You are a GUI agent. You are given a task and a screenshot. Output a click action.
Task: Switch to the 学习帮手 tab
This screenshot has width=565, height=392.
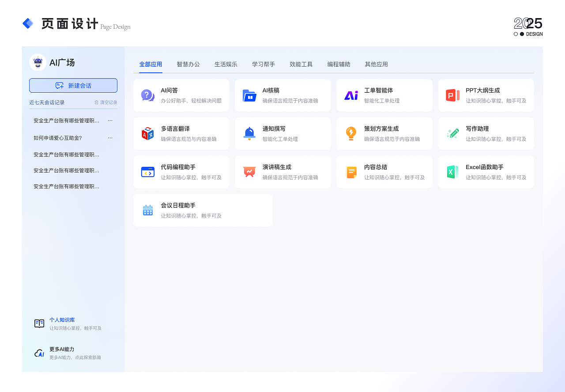coord(264,64)
